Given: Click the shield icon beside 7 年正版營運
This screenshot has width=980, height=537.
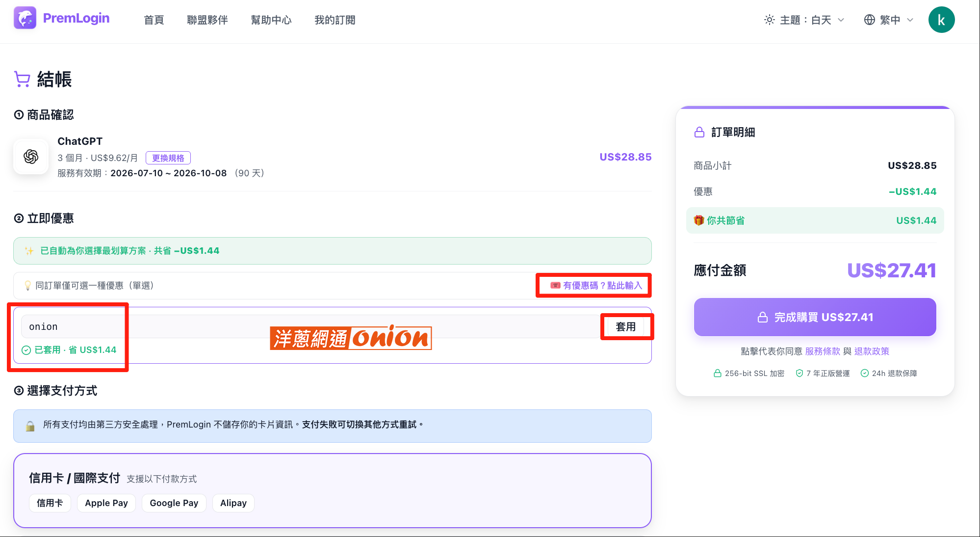Looking at the screenshot, I should tap(799, 374).
